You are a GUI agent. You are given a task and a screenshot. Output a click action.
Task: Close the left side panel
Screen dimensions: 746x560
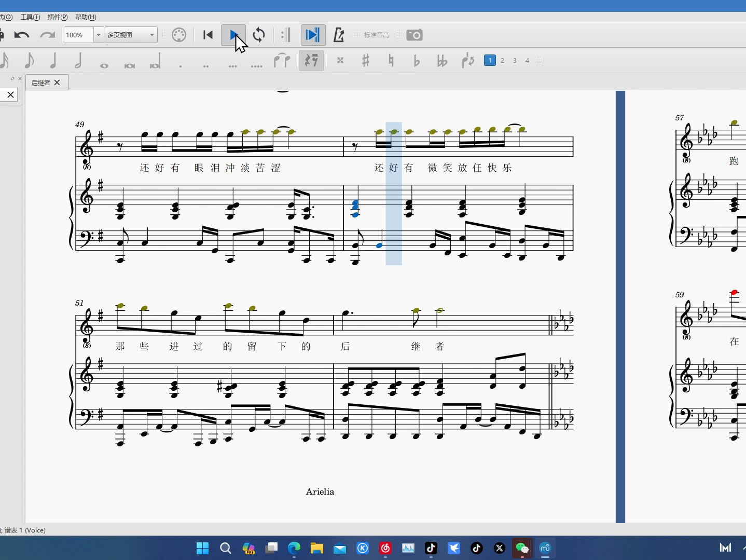(x=20, y=78)
